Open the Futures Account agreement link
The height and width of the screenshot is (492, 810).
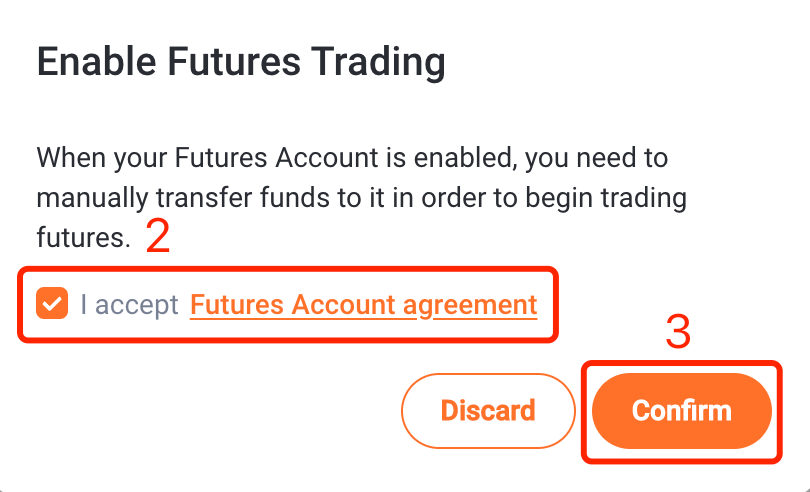click(364, 304)
